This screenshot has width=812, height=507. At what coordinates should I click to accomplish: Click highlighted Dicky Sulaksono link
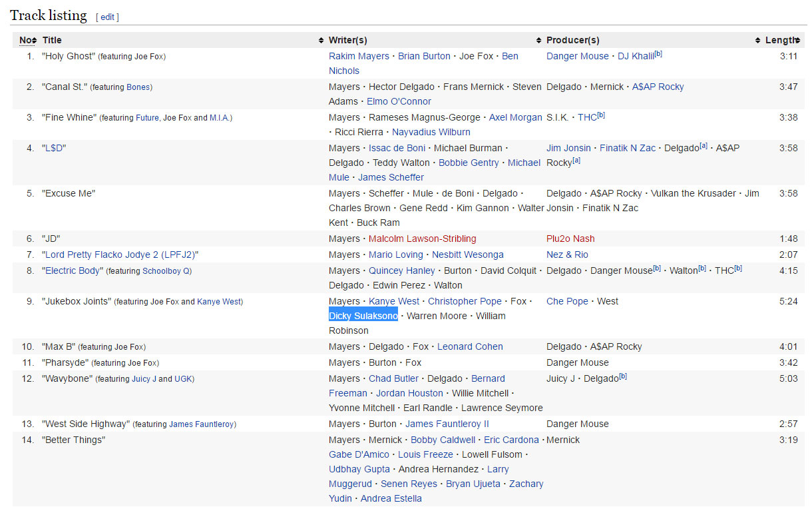[x=363, y=316]
